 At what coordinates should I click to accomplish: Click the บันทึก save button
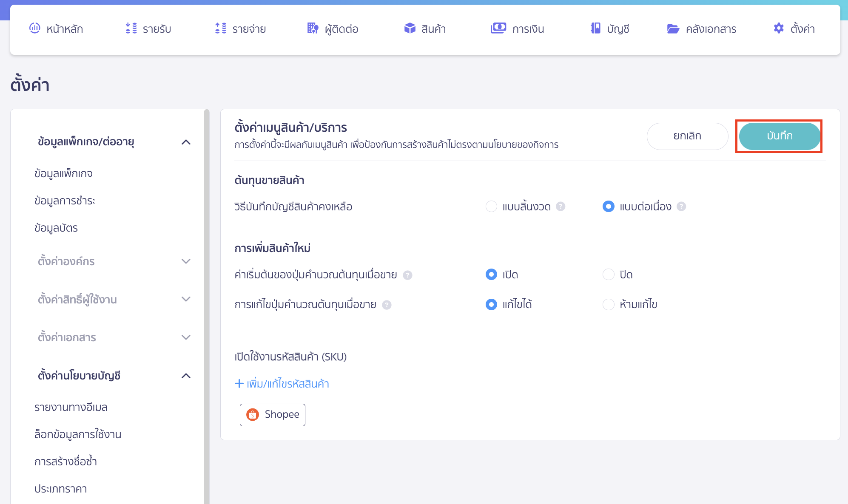780,136
